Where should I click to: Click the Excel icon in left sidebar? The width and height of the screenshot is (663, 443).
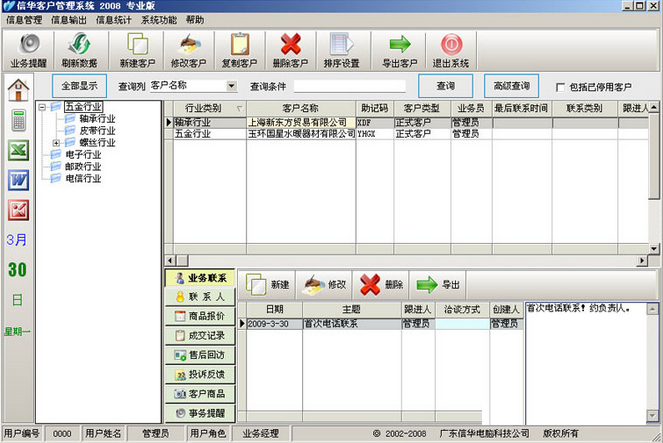(x=18, y=151)
